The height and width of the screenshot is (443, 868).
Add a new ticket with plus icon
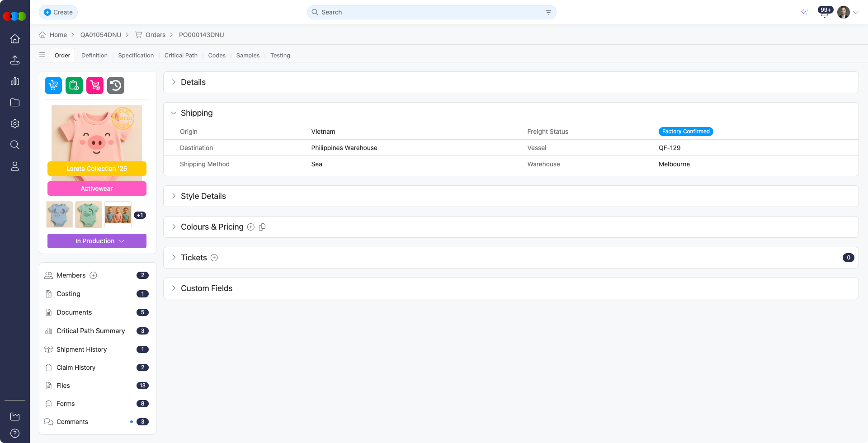click(x=214, y=258)
